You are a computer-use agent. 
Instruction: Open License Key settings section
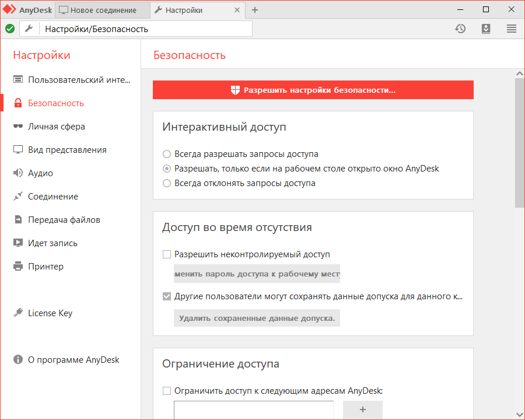50,313
